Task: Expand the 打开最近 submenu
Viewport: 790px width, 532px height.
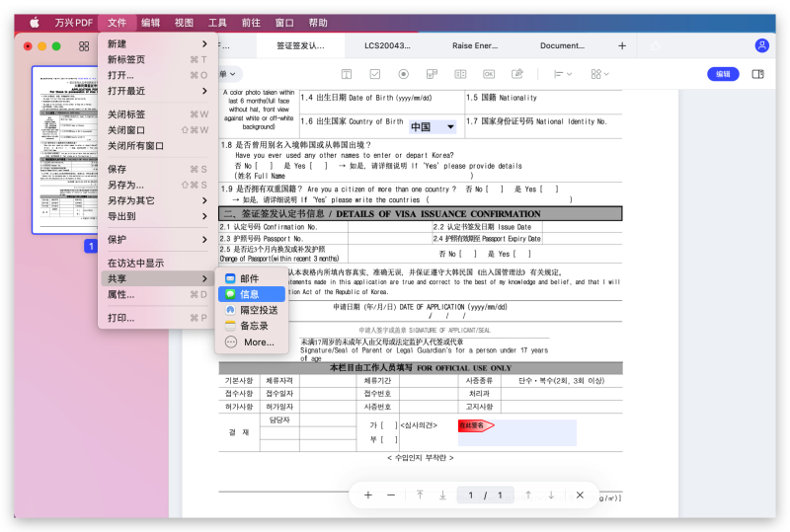Action: click(x=158, y=91)
